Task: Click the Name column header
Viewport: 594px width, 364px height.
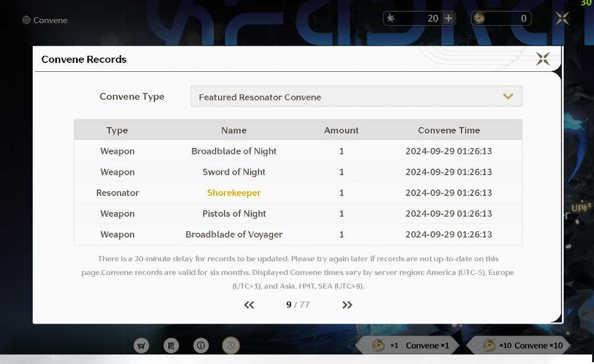Action: click(233, 130)
